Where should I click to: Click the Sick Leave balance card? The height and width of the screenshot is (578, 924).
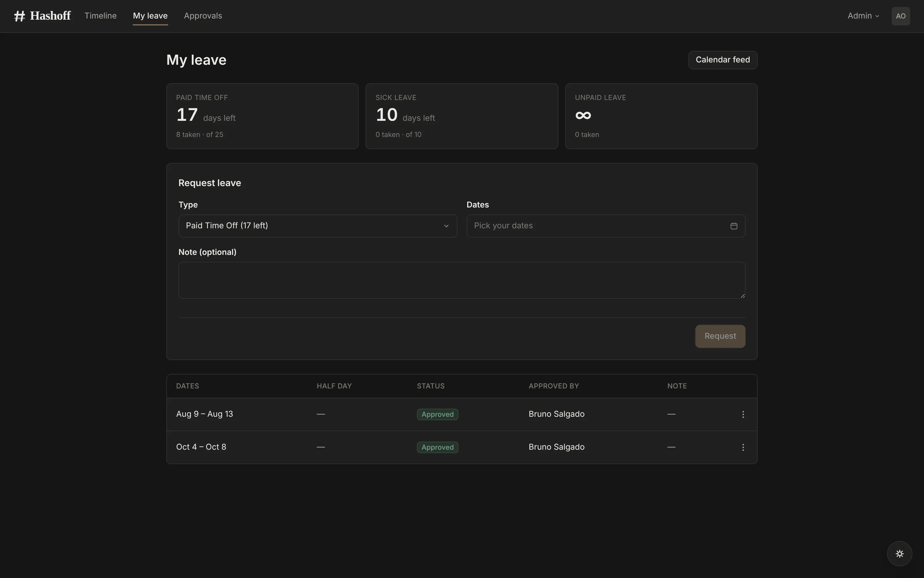[462, 116]
